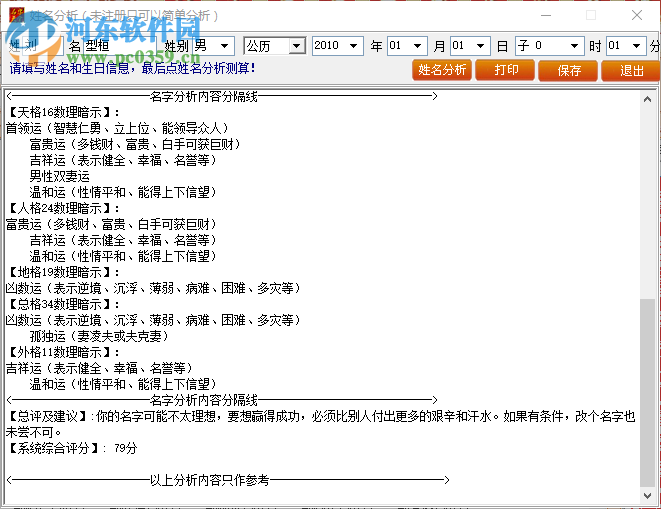Focus the 姓 surname input field
The width and height of the screenshot is (661, 509).
click(41, 46)
